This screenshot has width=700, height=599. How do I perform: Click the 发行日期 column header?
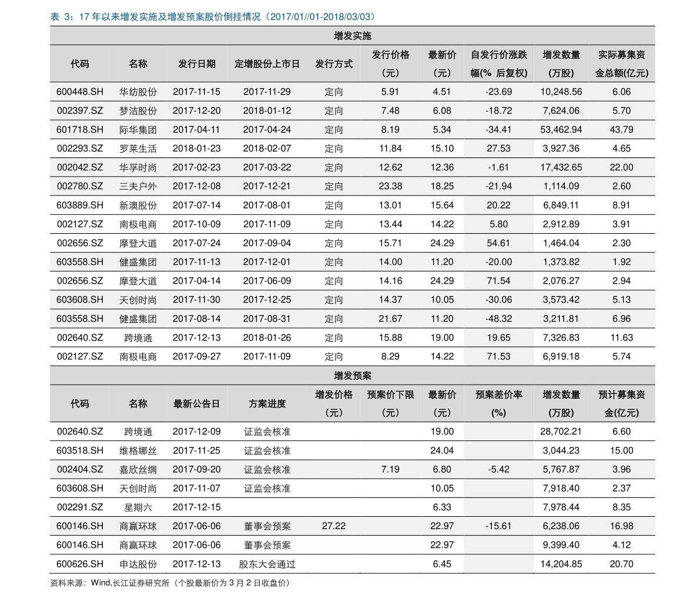click(x=196, y=63)
